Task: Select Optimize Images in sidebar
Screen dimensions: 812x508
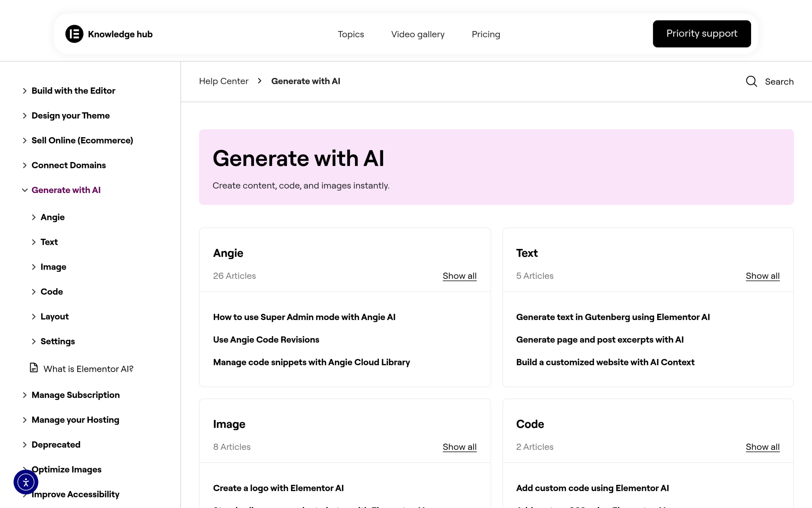Action: point(66,470)
